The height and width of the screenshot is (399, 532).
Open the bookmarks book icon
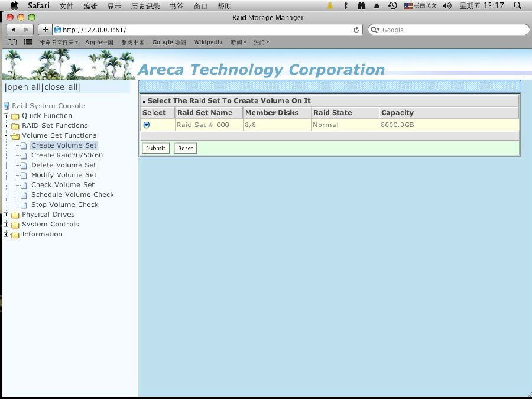pyautogui.click(x=12, y=42)
